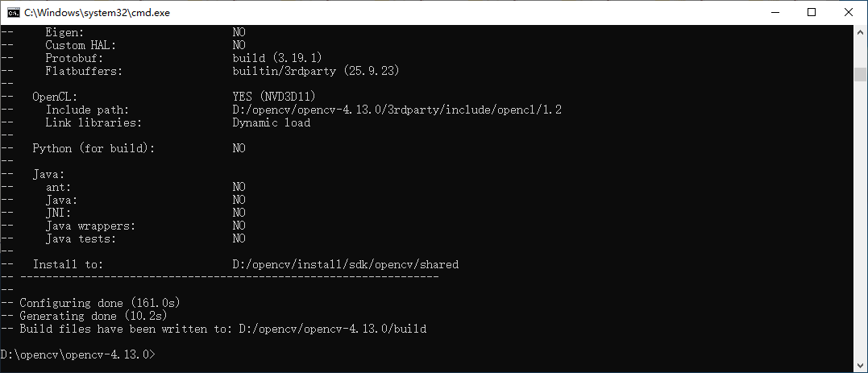Maximize the command prompt window

tap(812, 13)
